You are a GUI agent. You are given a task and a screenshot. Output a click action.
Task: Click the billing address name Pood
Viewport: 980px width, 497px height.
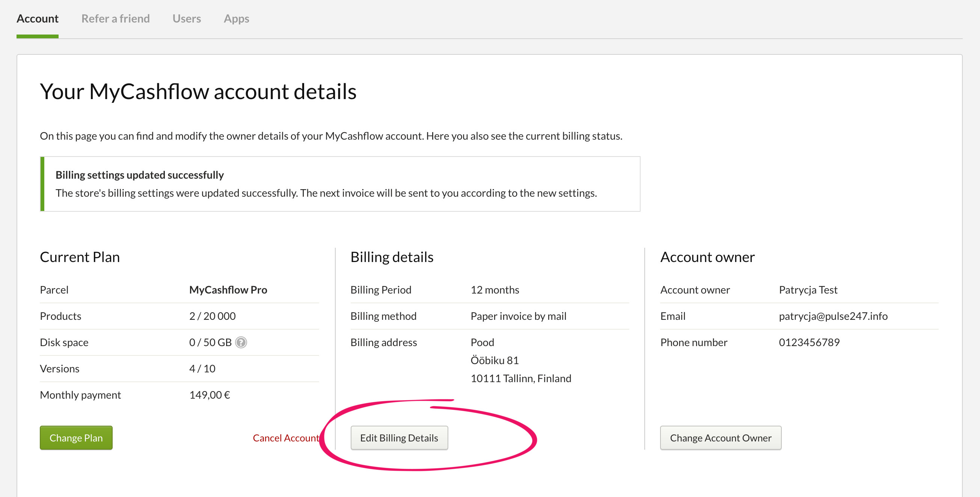point(482,342)
